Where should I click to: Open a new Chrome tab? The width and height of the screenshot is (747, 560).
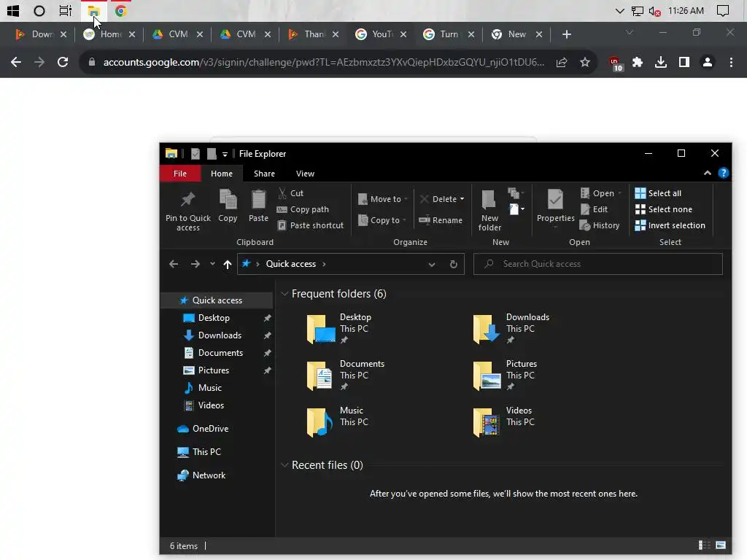(x=566, y=34)
